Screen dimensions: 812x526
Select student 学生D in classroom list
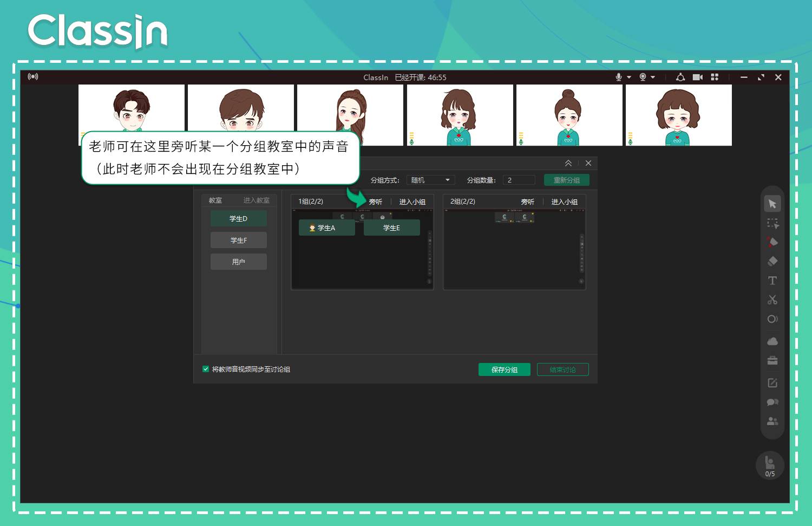click(239, 218)
